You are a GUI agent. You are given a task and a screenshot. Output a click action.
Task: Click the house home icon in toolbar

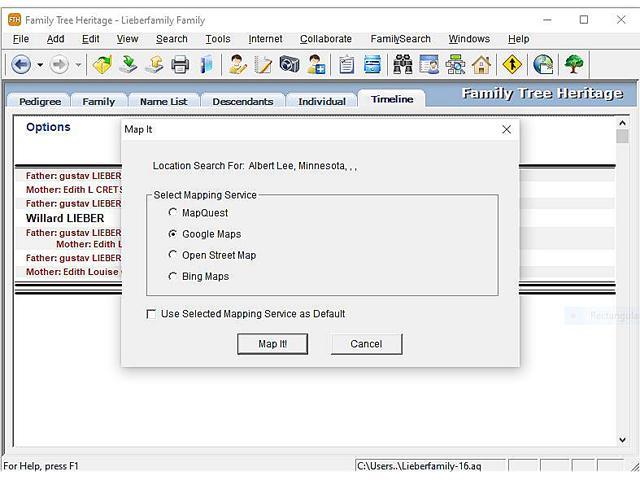coord(482,65)
